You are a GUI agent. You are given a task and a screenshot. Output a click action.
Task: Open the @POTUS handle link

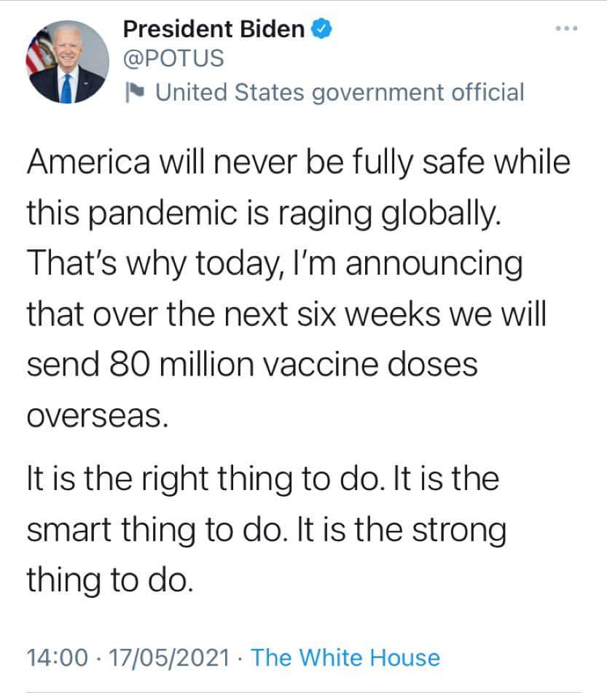tap(173, 59)
